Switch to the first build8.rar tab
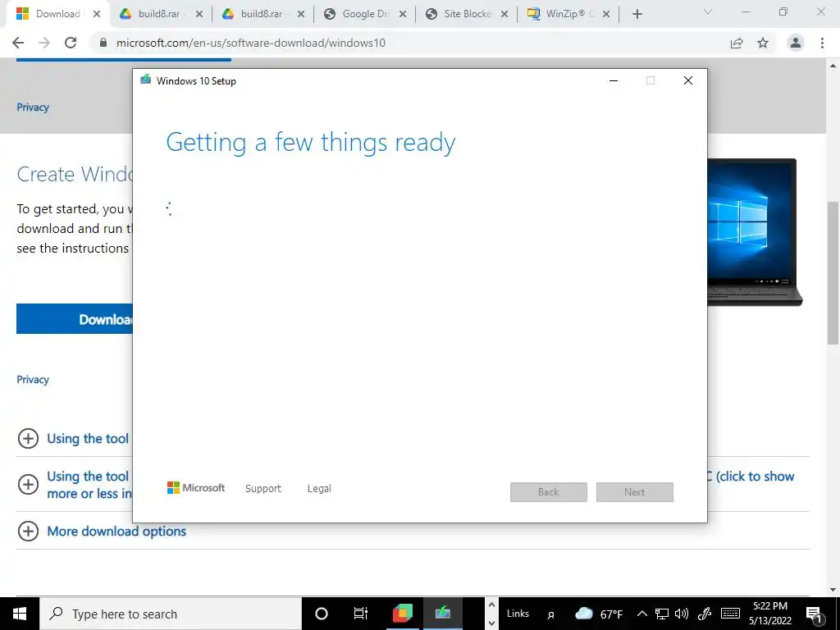The image size is (840, 630). click(161, 14)
